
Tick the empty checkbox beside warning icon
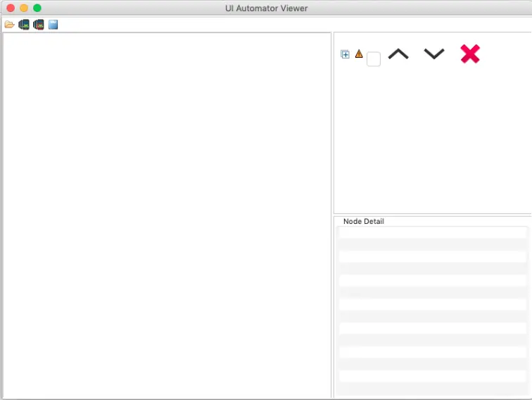click(374, 59)
